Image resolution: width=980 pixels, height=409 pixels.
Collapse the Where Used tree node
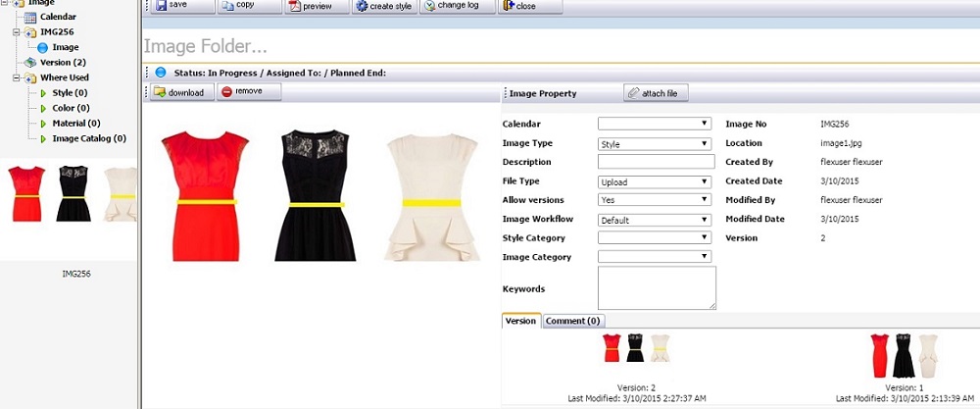tap(17, 77)
